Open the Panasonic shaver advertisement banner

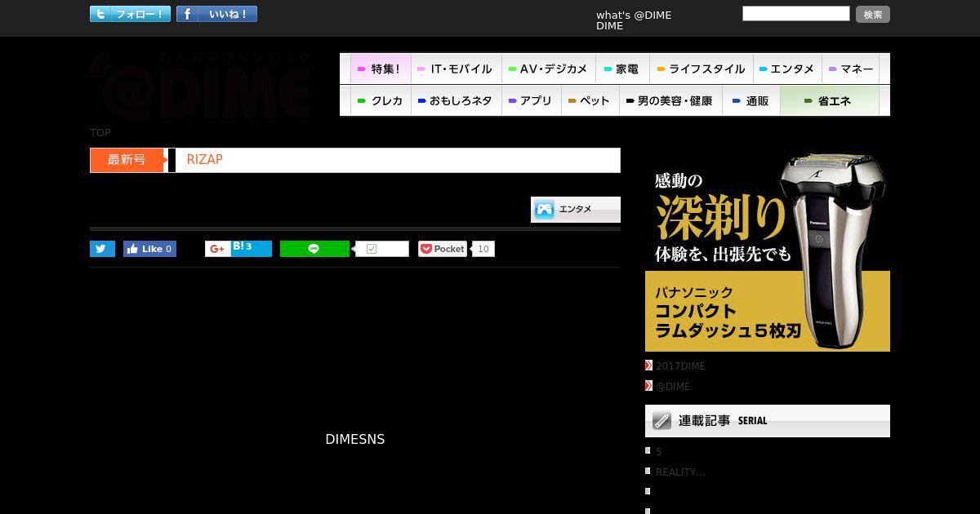[x=768, y=250]
